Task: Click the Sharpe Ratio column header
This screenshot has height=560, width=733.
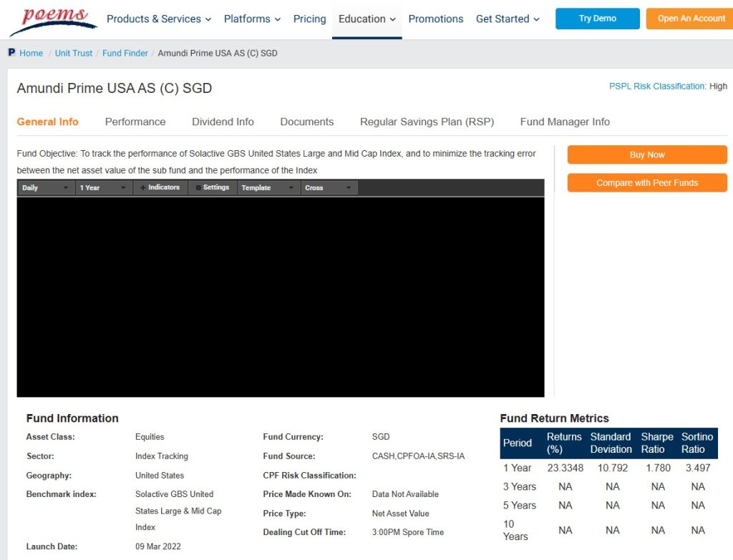Action: [x=657, y=443]
